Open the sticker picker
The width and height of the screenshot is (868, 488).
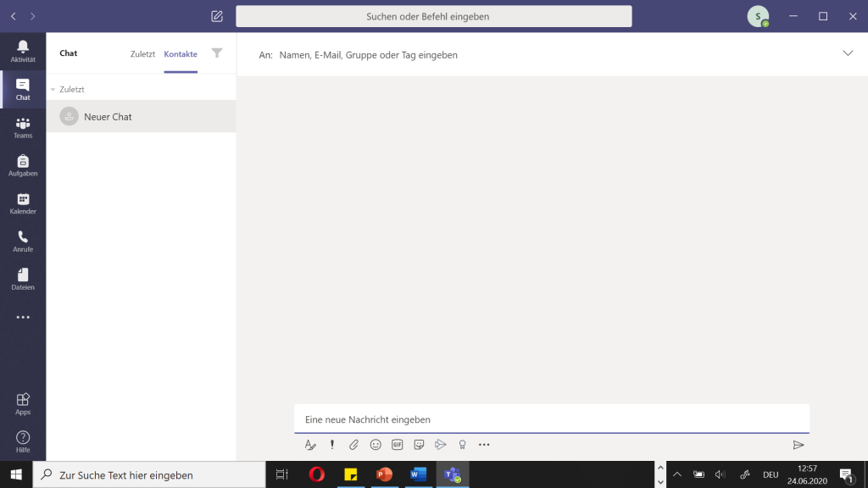419,445
